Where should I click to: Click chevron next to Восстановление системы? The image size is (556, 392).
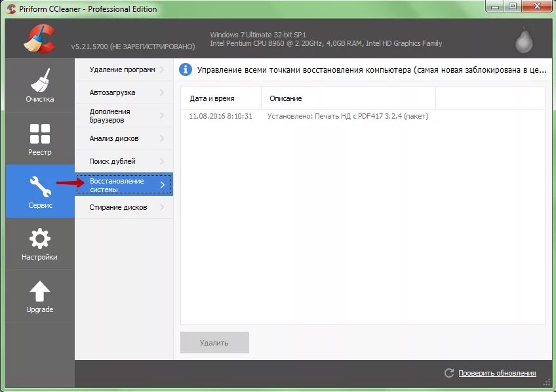[x=163, y=185]
